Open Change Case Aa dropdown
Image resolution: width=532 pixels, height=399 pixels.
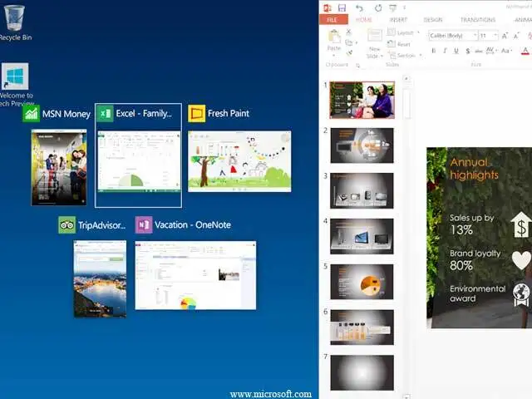pyautogui.click(x=506, y=51)
